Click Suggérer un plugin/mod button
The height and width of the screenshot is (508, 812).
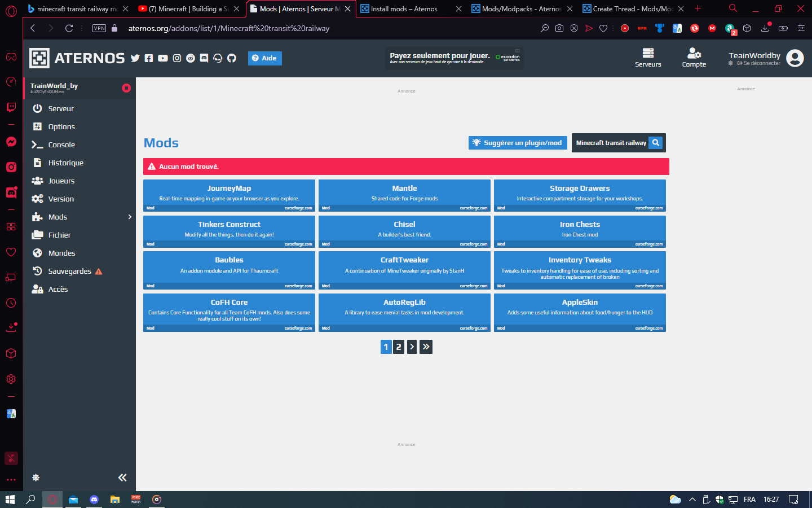click(x=518, y=143)
